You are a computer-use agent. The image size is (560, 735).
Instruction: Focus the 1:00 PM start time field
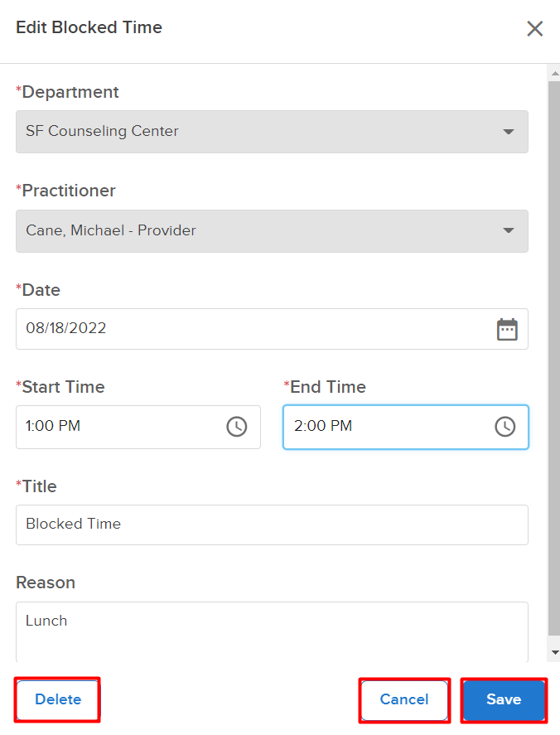[x=138, y=427]
